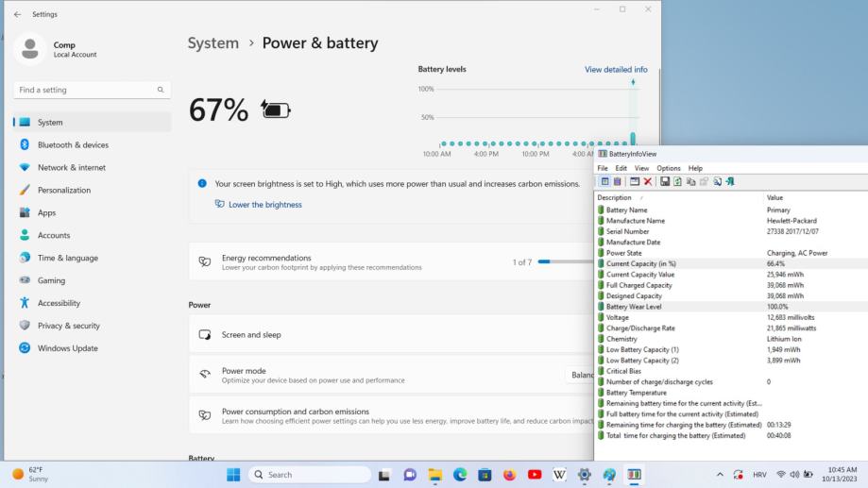868x488 pixels.
Task: Go back with Settings back arrow
Action: [17, 14]
